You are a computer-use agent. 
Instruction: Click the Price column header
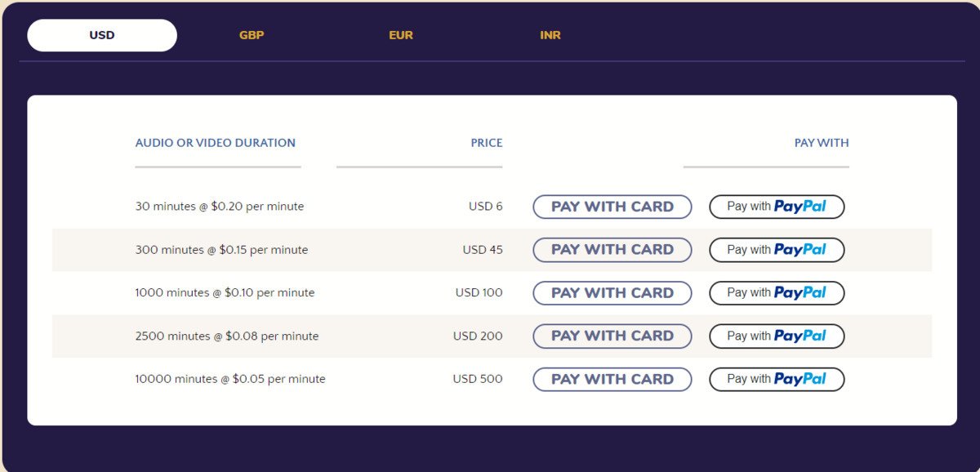point(486,143)
